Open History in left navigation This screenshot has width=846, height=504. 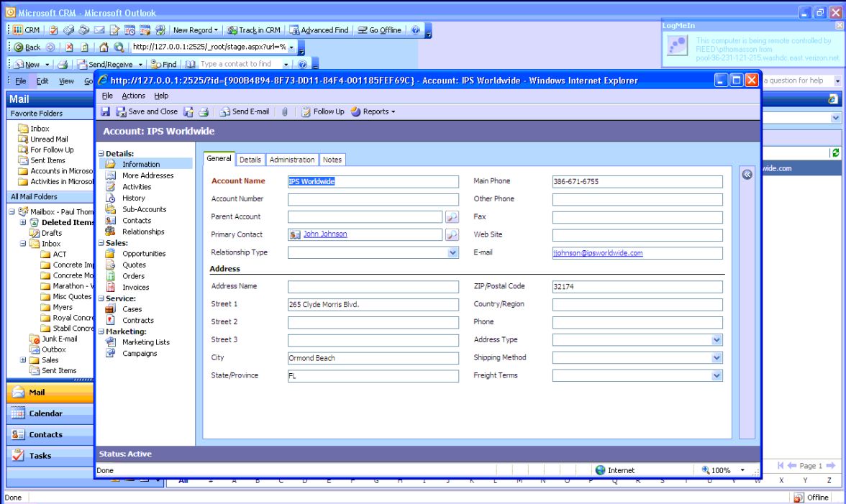tap(133, 198)
